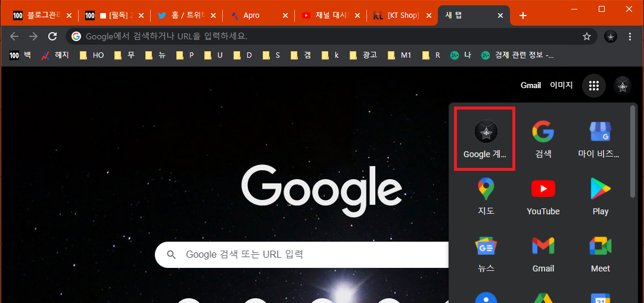Viewport: 644px width, 303px height.
Task: Open Google Meet app icon
Action: [600, 254]
